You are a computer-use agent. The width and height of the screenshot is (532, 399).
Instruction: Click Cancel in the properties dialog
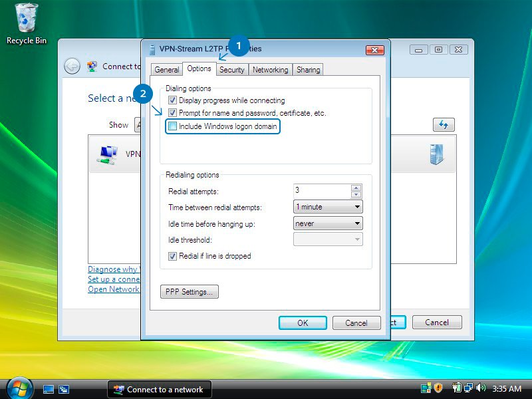pos(356,323)
